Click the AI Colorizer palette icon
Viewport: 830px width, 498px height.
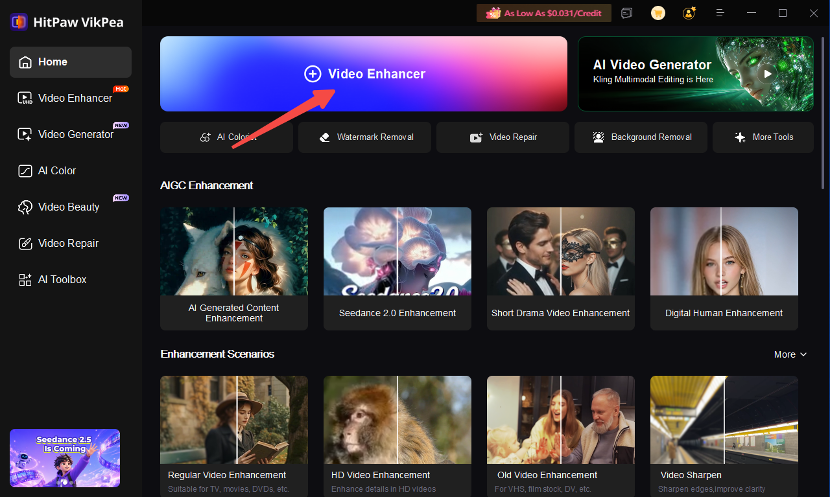(205, 138)
